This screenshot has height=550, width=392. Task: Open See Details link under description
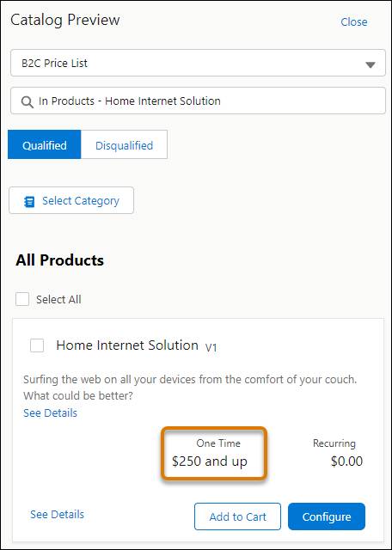(50, 412)
